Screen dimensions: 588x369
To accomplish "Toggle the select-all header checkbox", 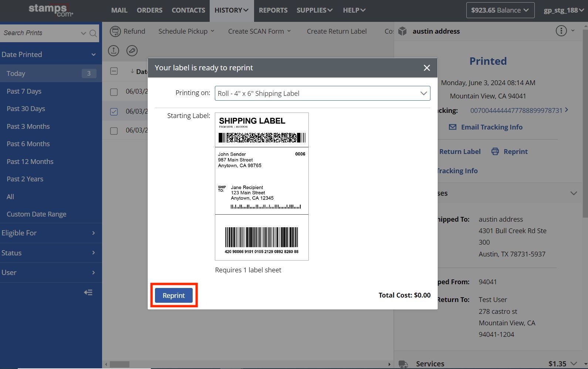I will point(114,71).
